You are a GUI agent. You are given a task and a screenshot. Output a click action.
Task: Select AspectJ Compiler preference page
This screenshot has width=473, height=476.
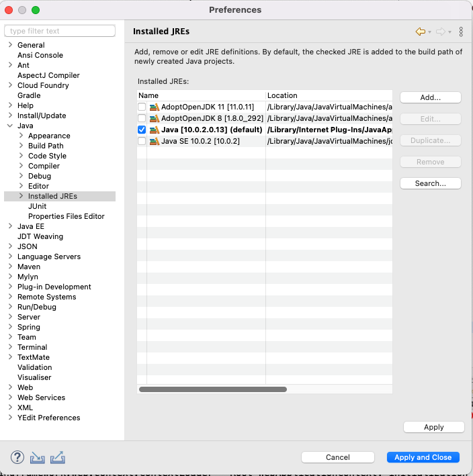point(48,75)
